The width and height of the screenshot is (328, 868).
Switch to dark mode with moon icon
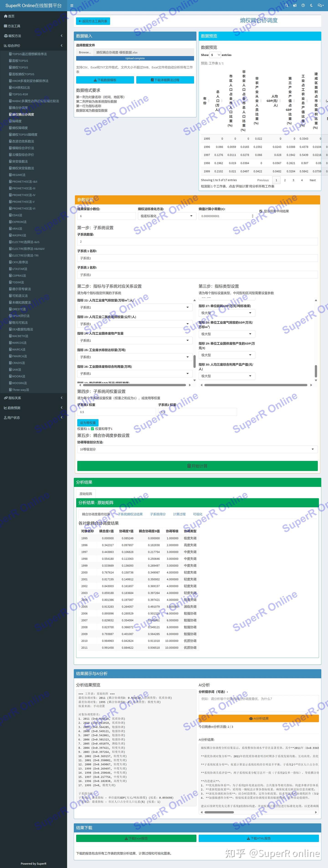[x=311, y=5]
